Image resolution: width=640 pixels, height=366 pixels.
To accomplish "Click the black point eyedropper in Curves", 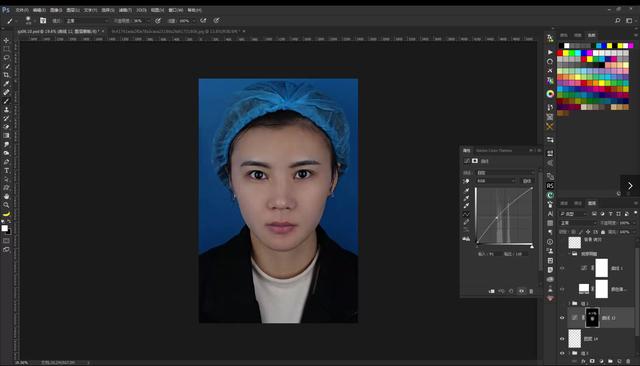I will pos(466,190).
